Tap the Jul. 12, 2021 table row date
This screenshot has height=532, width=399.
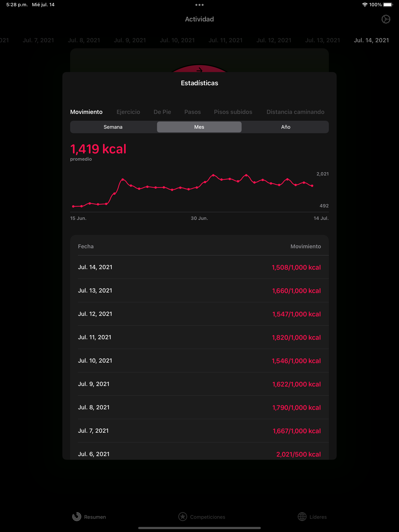click(95, 314)
